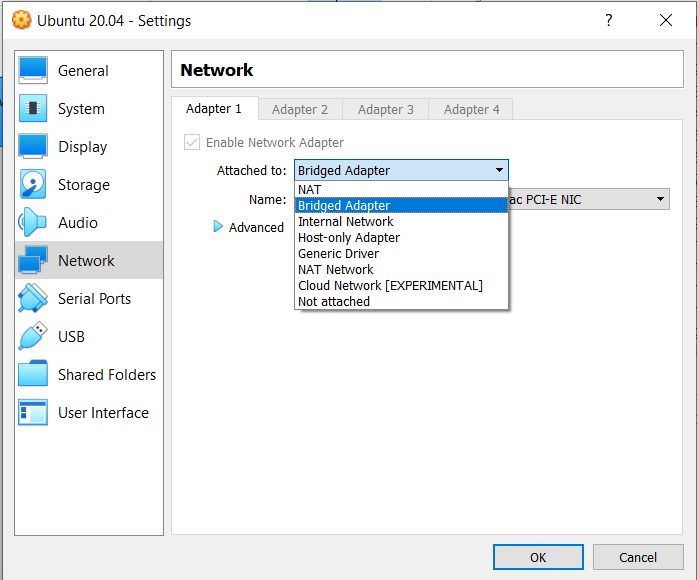Collapse the Attached to combo box
Image resolution: width=697 pixels, height=580 pixels.
pyautogui.click(x=401, y=170)
